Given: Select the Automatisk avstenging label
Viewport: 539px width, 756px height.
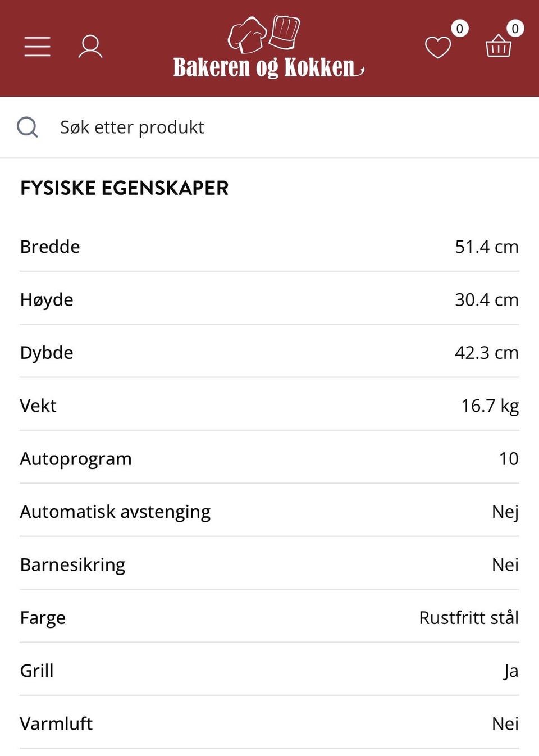Looking at the screenshot, I should coord(115,512).
